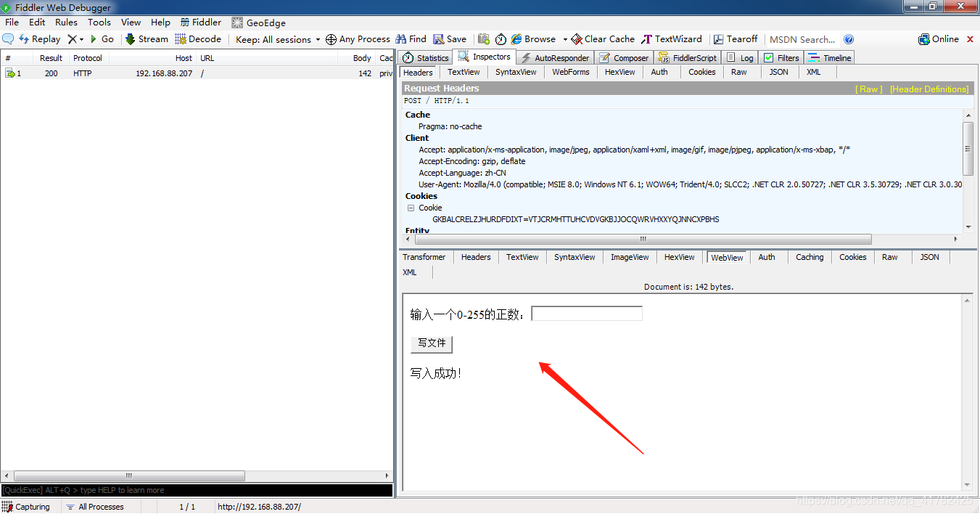Switch to the Log tab
Screen dimensions: 980x514
pyautogui.click(x=740, y=58)
